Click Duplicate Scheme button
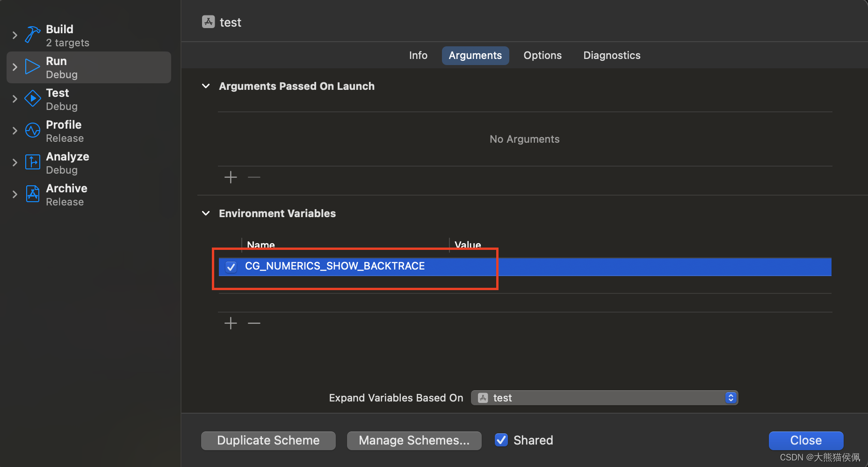Image resolution: width=868 pixels, height=467 pixels. click(268, 440)
